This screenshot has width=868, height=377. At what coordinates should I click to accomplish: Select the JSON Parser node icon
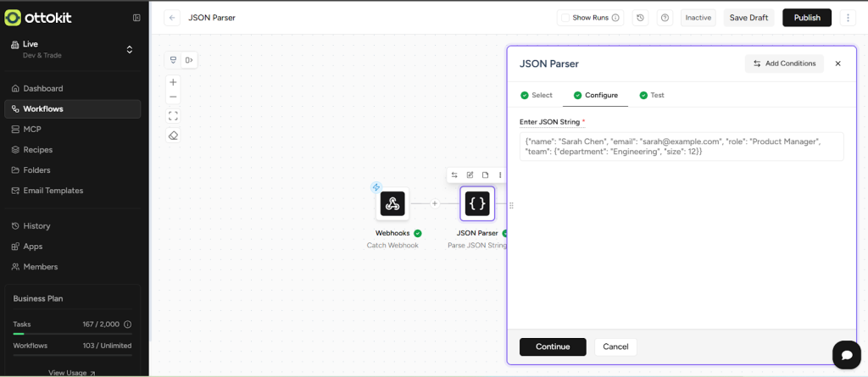click(x=477, y=203)
